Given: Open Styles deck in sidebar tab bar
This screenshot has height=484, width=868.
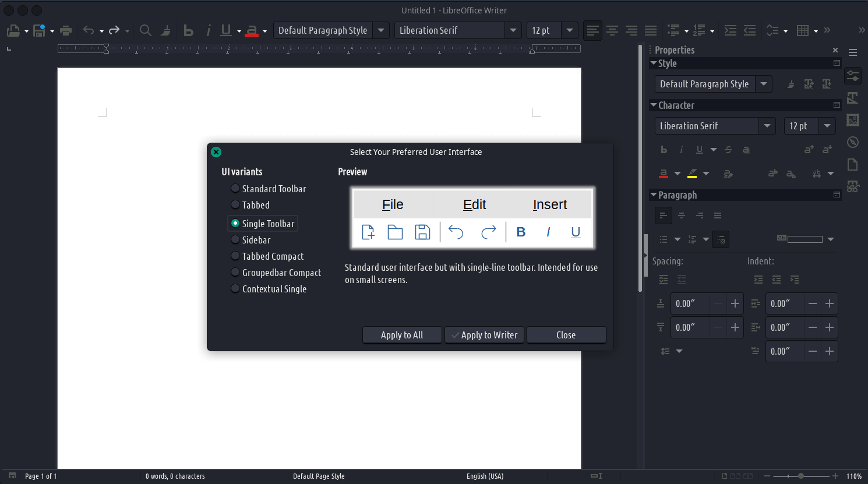Looking at the screenshot, I should [853, 98].
